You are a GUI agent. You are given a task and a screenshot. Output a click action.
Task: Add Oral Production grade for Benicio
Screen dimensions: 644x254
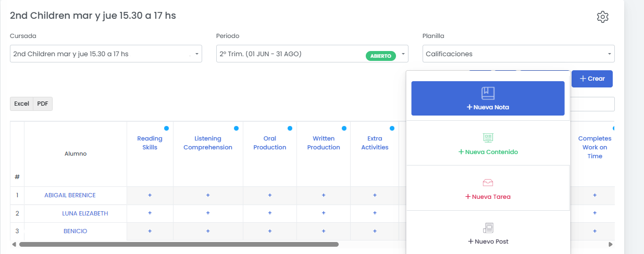point(270,231)
